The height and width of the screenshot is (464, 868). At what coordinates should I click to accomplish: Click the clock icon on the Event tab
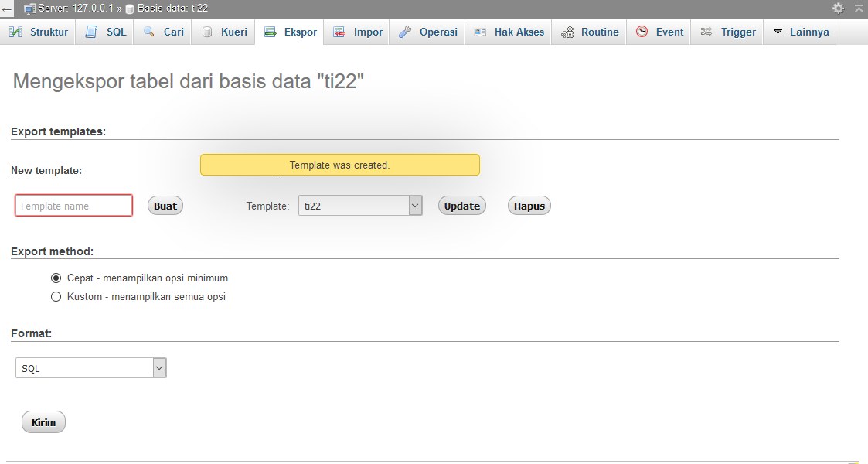[641, 31]
